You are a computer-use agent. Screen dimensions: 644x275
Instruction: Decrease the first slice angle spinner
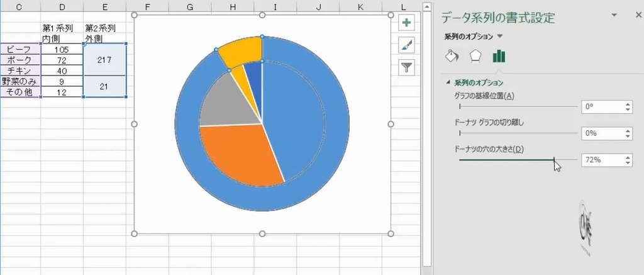tap(628, 109)
